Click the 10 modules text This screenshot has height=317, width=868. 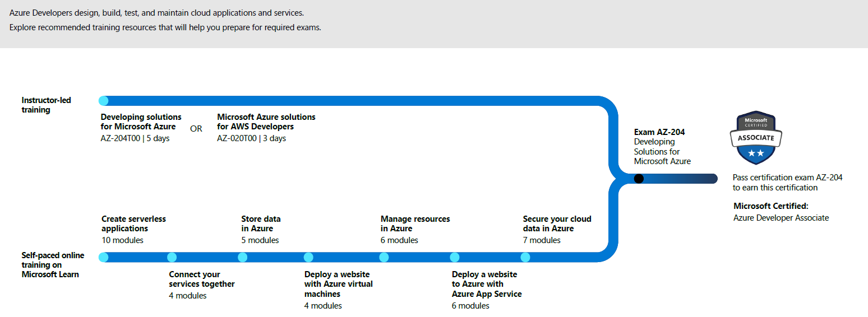[x=123, y=240]
